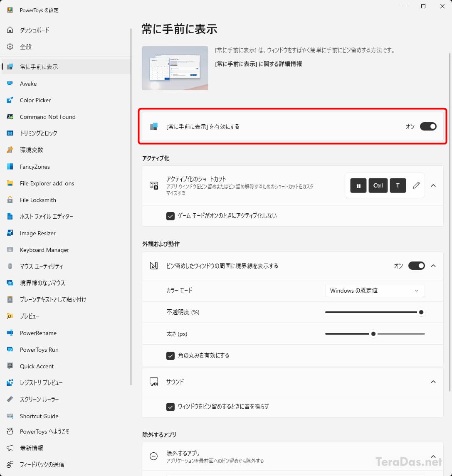The width and height of the screenshot is (452, 476).
Task: Click the トリミングとロック icon
Action: pyautogui.click(x=10, y=133)
